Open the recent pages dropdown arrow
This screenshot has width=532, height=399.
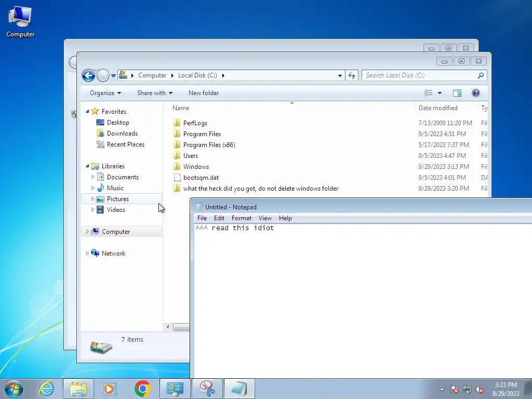[113, 76]
